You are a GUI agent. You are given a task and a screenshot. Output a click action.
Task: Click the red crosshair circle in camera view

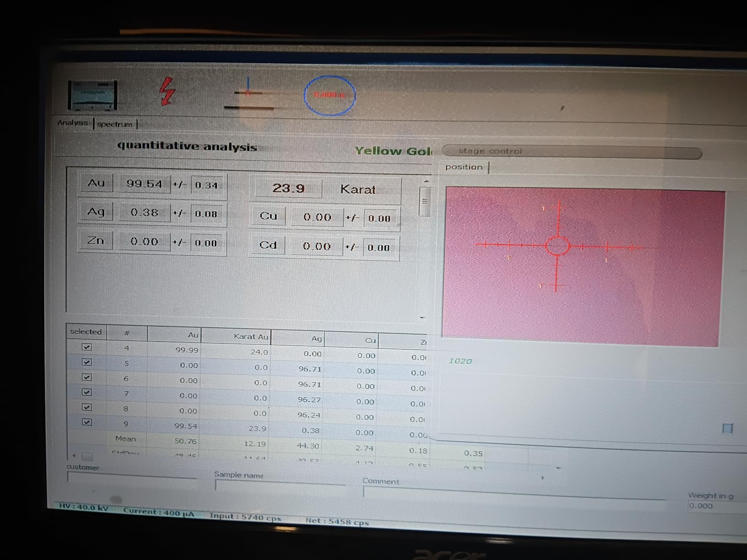click(x=558, y=246)
